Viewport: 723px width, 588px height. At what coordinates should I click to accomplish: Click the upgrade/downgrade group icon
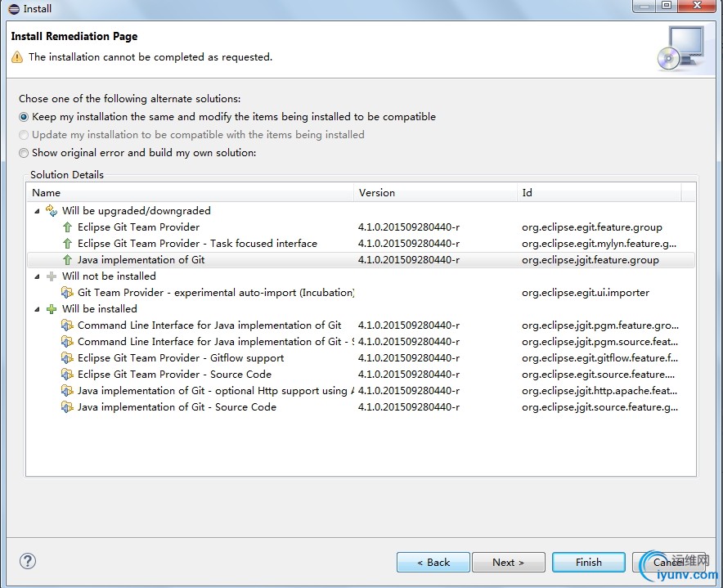click(52, 211)
